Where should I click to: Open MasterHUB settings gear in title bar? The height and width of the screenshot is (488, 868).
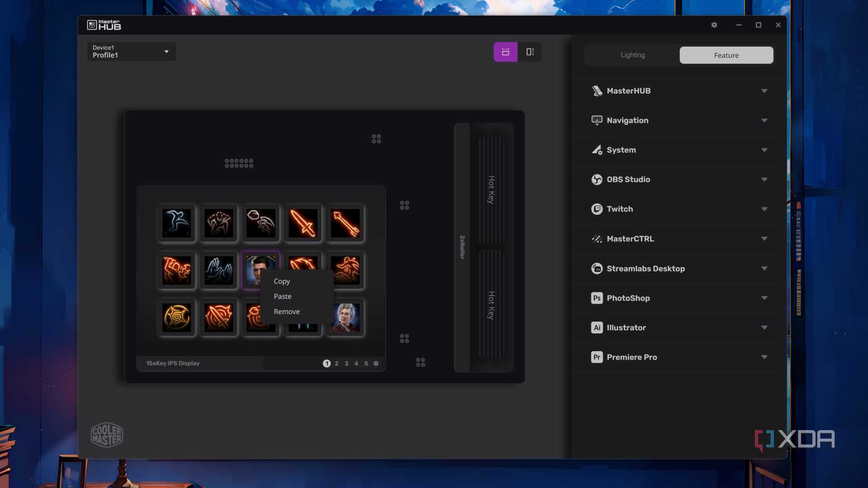714,25
